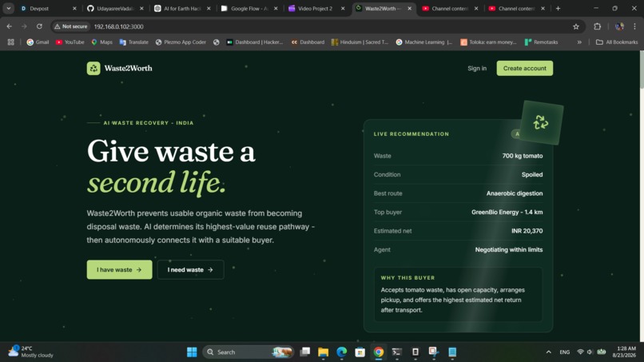Open the Hinduism | Sacred T... bookmark

tap(360, 42)
